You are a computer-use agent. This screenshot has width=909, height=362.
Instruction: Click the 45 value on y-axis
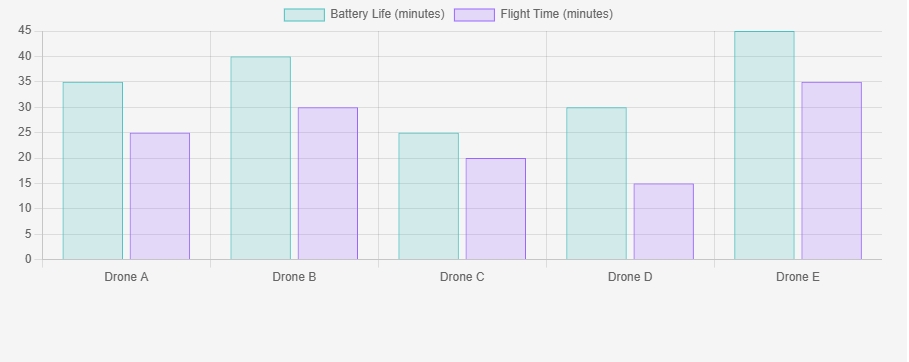(25, 31)
